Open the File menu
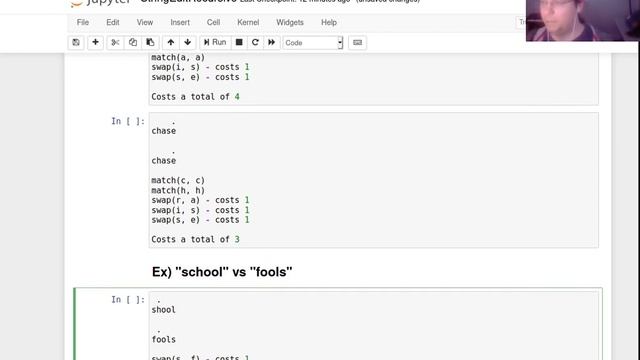The height and width of the screenshot is (360, 640). click(x=83, y=22)
